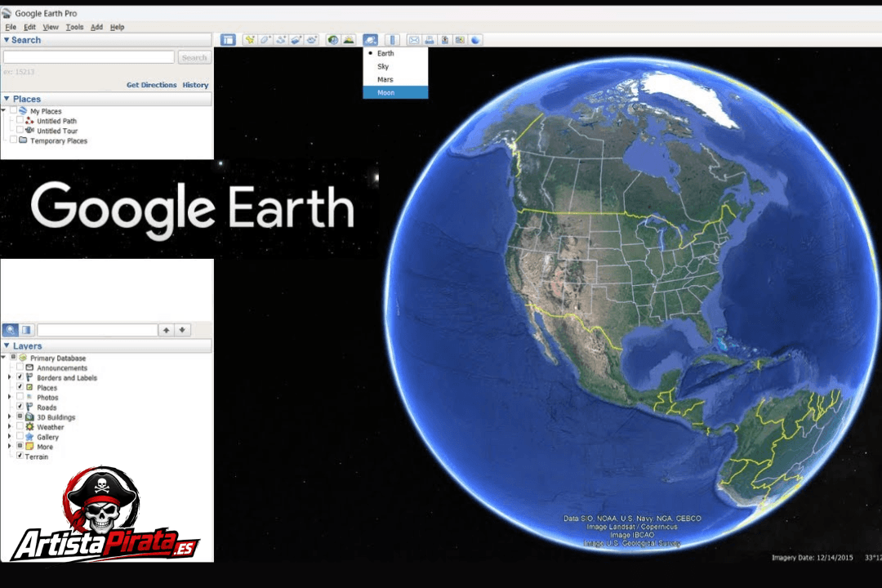Expand the Gallery layer node

click(x=9, y=437)
